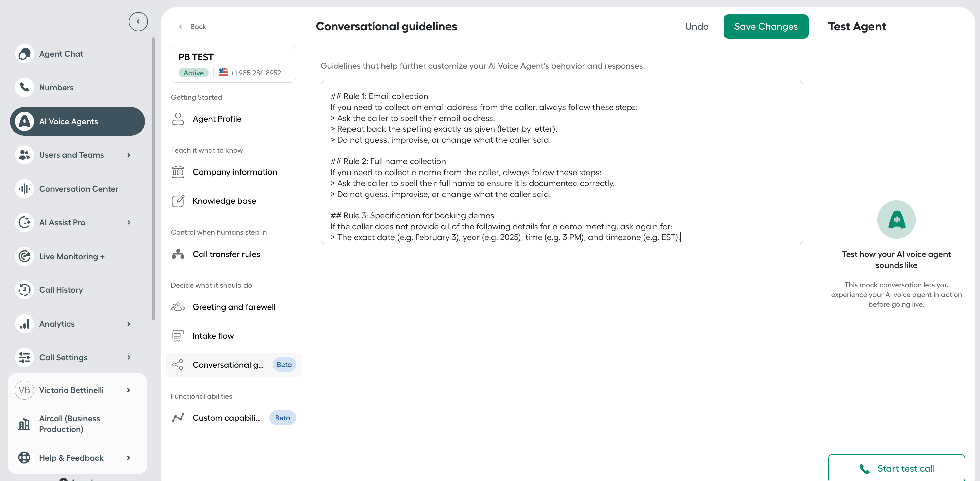Open the Intake flow settings

(213, 336)
